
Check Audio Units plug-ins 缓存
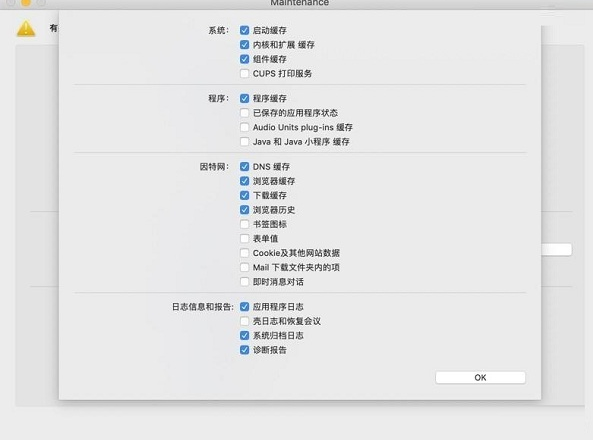point(244,127)
